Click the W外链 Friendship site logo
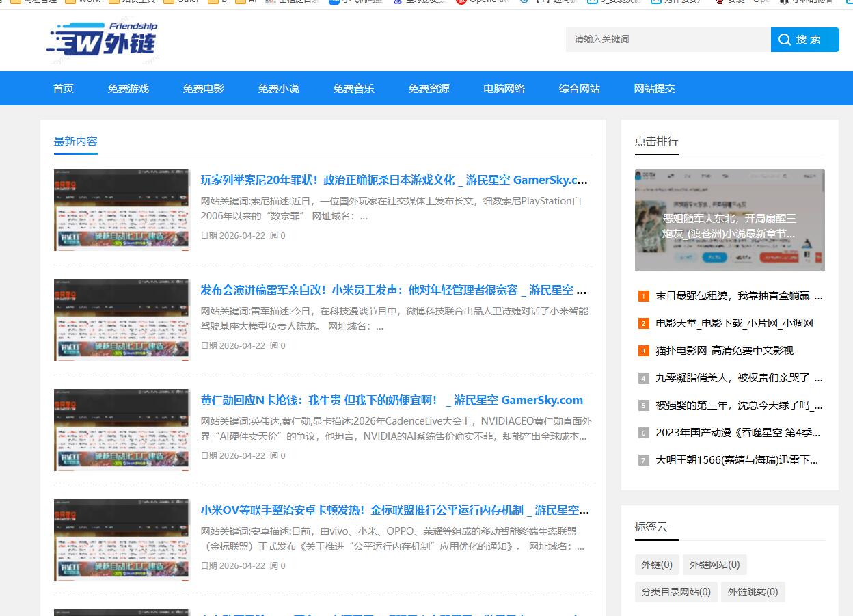 pos(101,40)
